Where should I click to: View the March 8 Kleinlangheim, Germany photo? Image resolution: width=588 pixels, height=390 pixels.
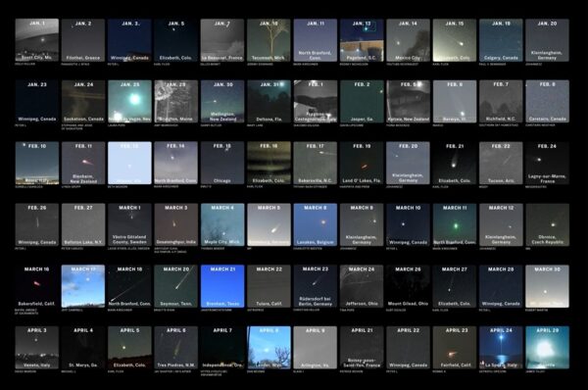(x=362, y=224)
